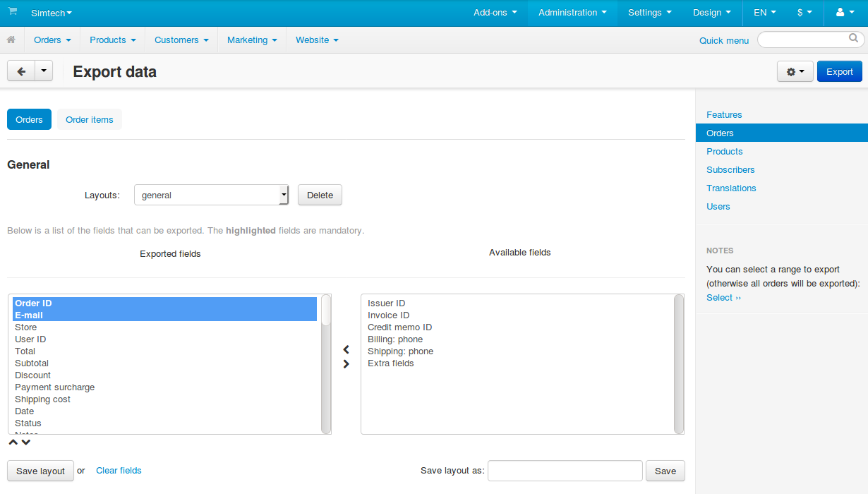This screenshot has height=494, width=868.
Task: Open Users in the sidebar
Action: click(718, 206)
